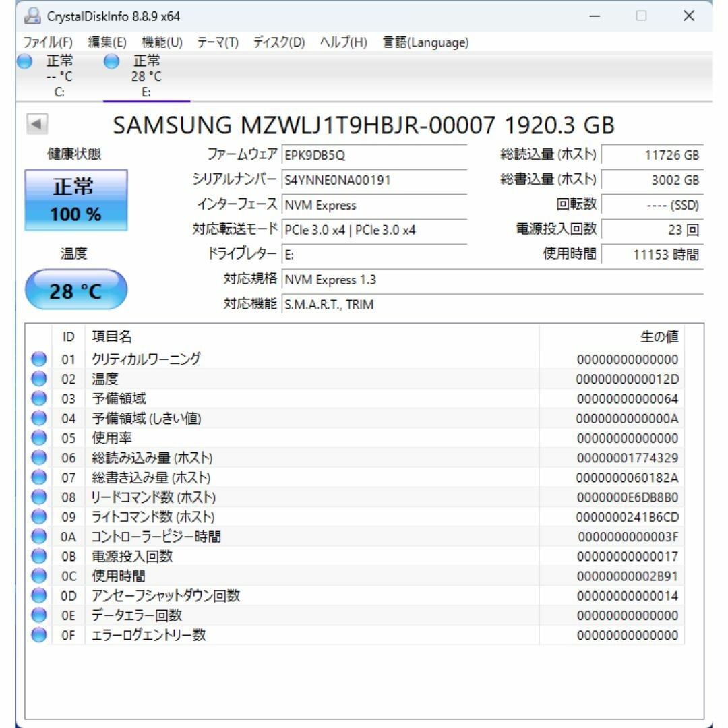
Task: Click status orb for リードコマンド数 row
Action: (39, 497)
